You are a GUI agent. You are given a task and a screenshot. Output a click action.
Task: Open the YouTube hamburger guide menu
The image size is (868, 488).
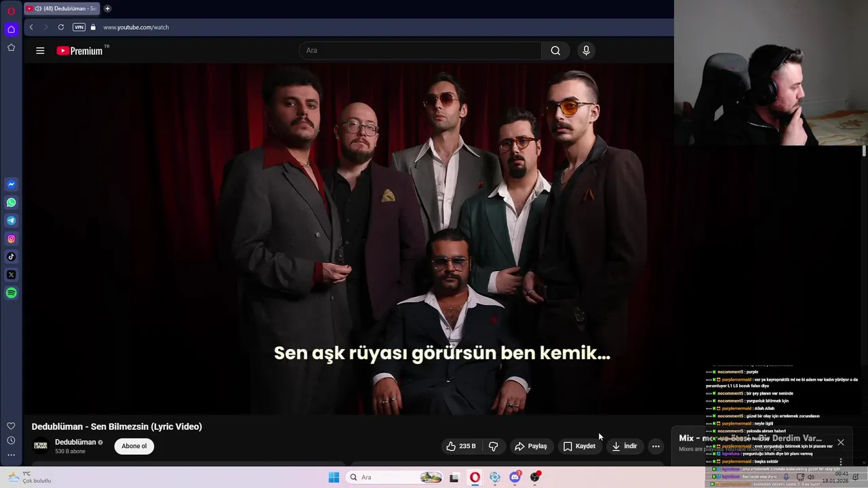pyautogui.click(x=40, y=50)
